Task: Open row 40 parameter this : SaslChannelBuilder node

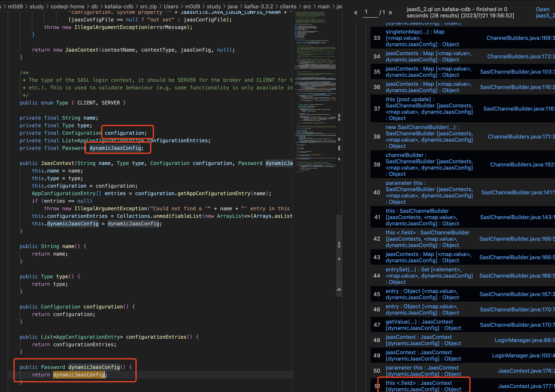Action: pos(429,192)
